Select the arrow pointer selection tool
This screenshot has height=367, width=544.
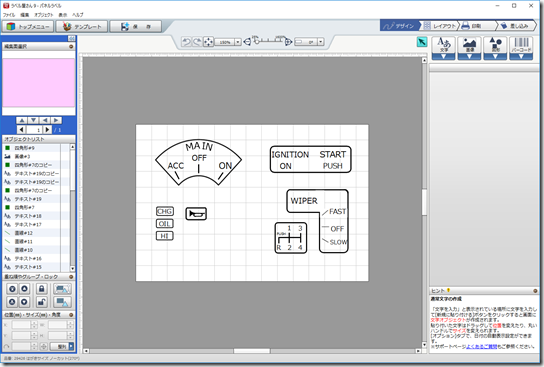click(422, 42)
